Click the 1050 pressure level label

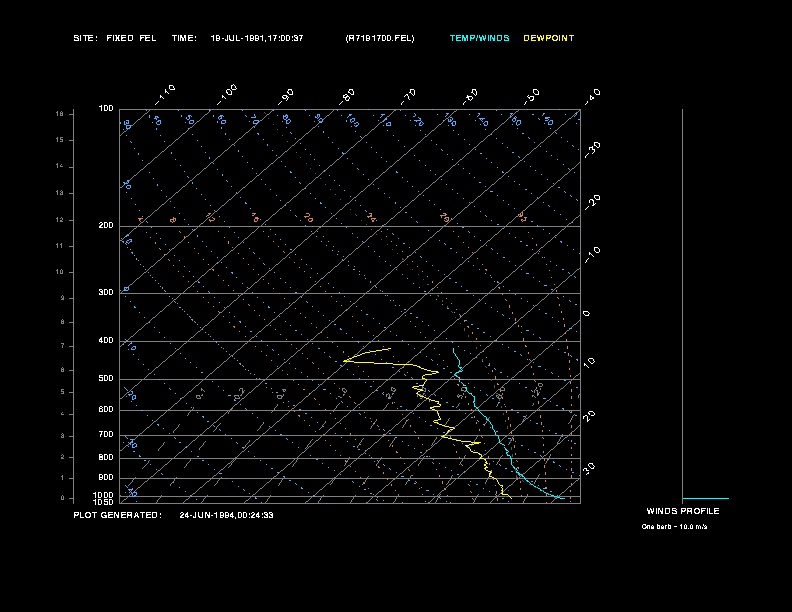(104, 502)
